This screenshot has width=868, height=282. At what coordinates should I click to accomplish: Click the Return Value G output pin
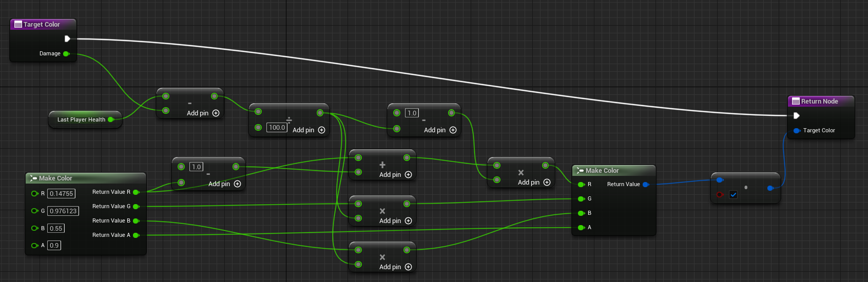click(x=136, y=207)
